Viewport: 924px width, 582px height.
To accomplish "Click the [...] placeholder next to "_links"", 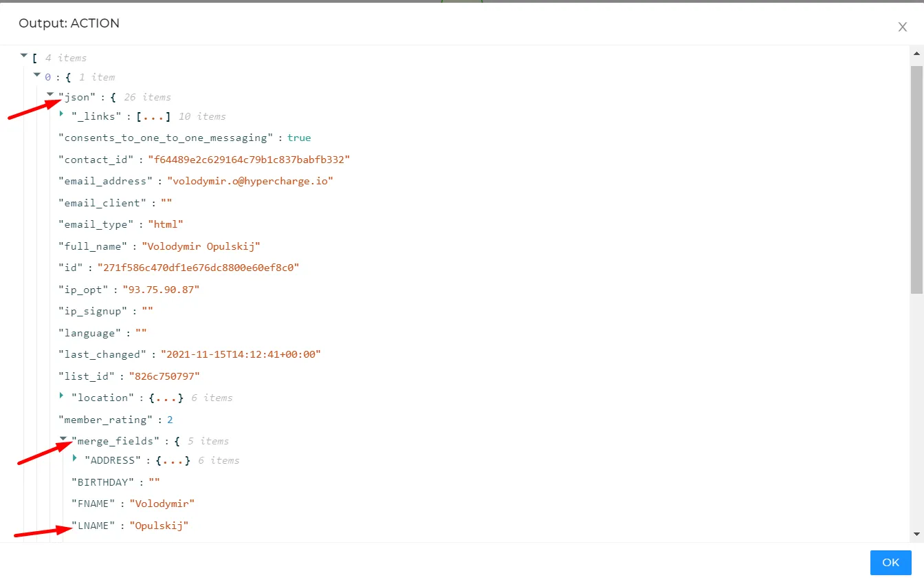I will [153, 116].
